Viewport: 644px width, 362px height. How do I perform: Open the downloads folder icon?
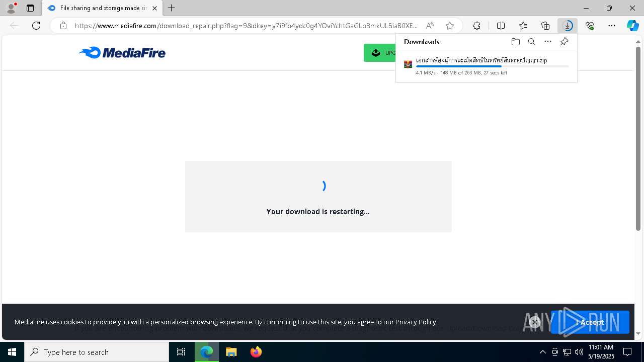pyautogui.click(x=515, y=42)
